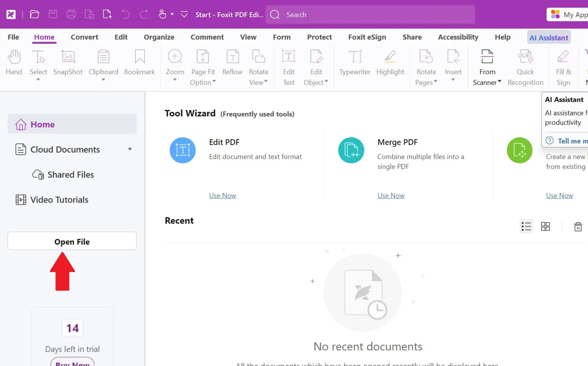Switch to the Convert tab
The height and width of the screenshot is (366, 588).
84,37
